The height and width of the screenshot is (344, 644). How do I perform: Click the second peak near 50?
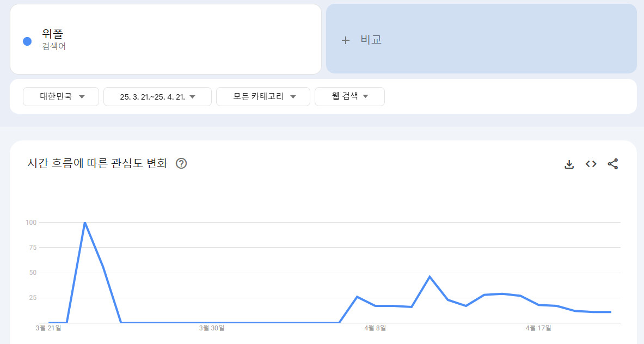pyautogui.click(x=430, y=277)
